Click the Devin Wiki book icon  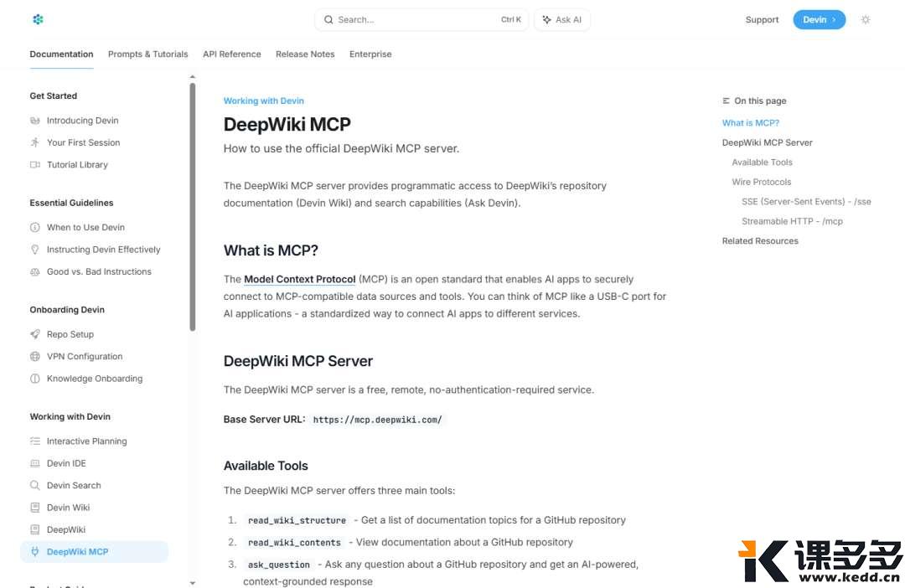(x=35, y=508)
